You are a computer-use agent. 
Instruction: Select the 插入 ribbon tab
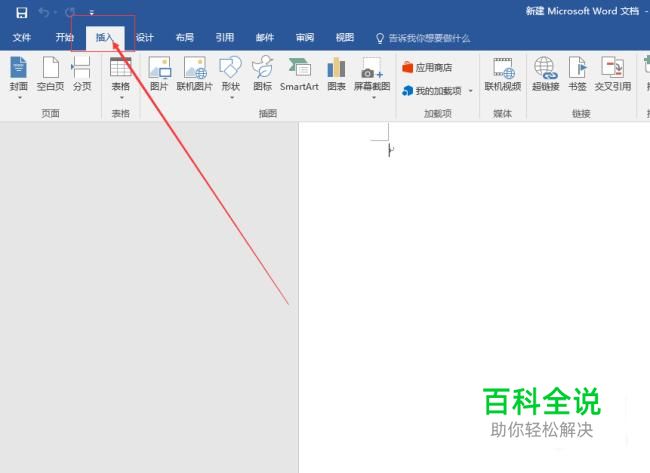(x=105, y=38)
